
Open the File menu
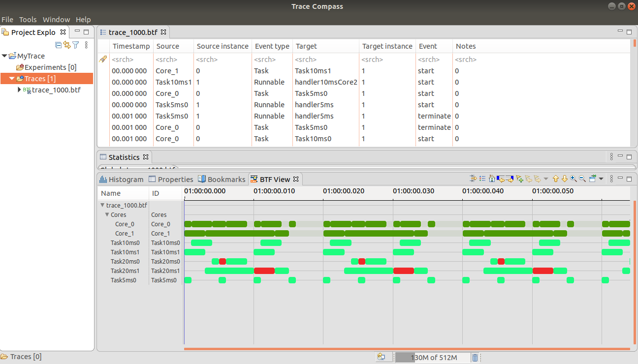[7, 20]
